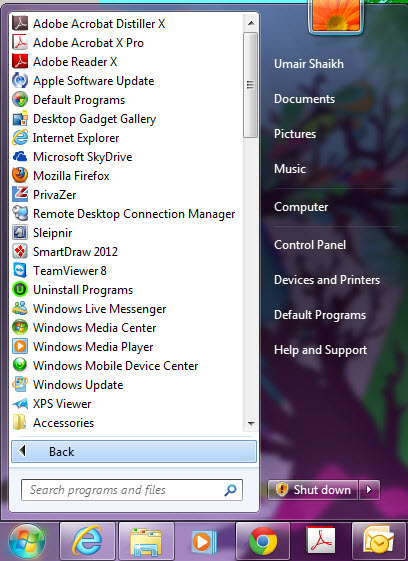This screenshot has height=561, width=408.
Task: Click the user account flower picture
Action: (336, 15)
